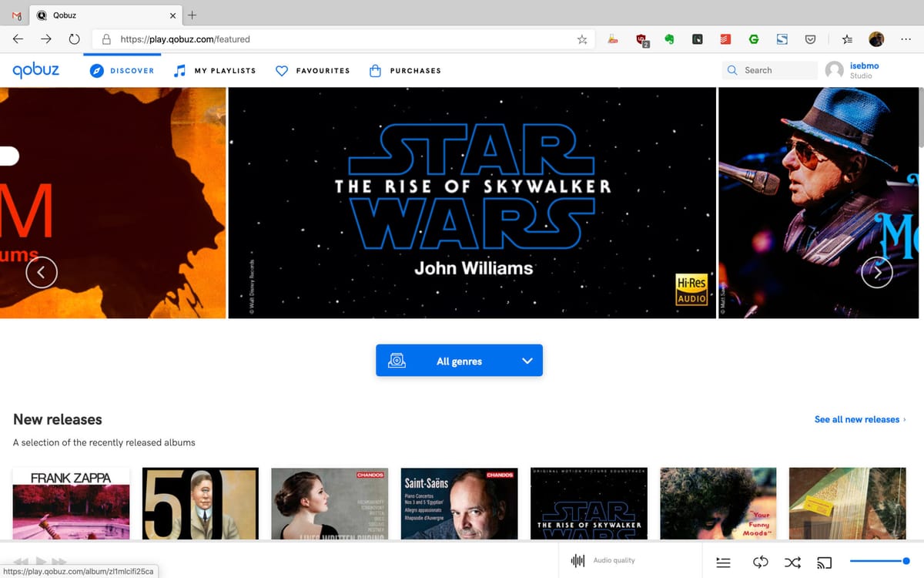The height and width of the screenshot is (578, 924).
Task: Bookmark this page with star icon
Action: (582, 39)
